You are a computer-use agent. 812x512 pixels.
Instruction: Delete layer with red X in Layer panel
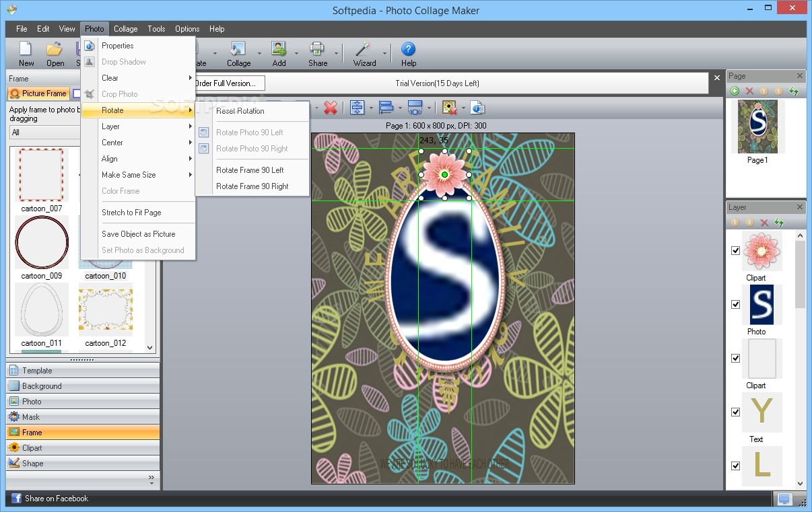tap(764, 222)
